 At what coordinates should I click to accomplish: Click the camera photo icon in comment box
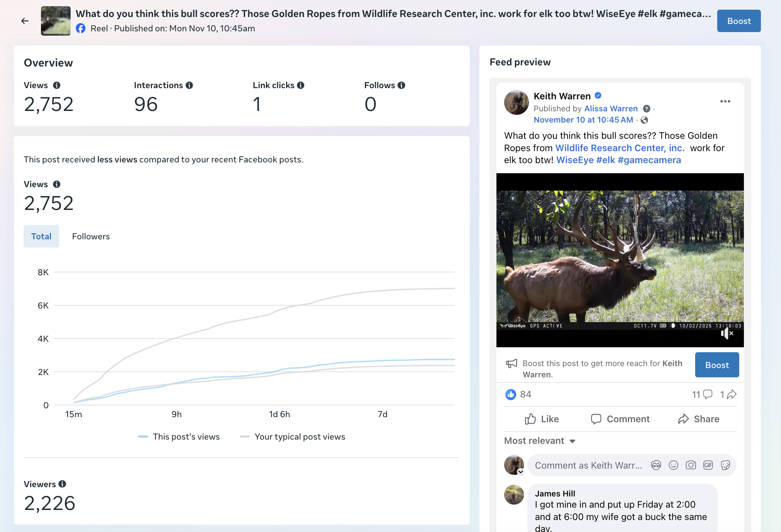(691, 465)
